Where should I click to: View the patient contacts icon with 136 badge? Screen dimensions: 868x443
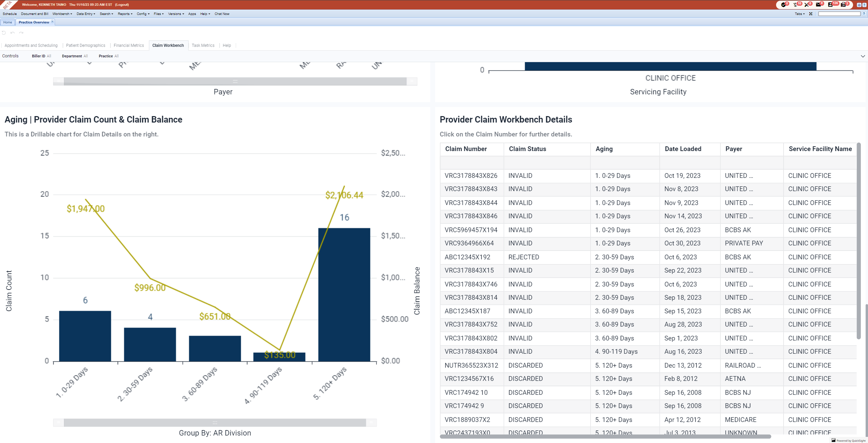[x=830, y=5]
